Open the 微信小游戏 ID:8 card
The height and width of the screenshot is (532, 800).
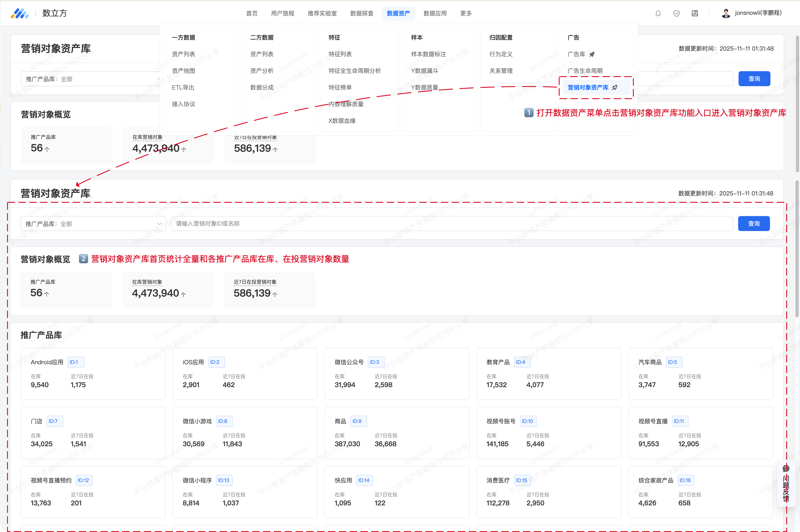(x=245, y=433)
